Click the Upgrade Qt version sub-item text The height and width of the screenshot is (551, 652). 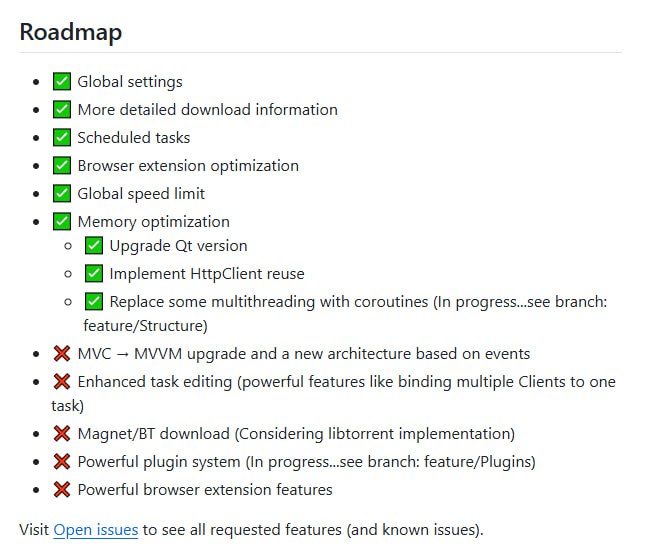coord(178,246)
